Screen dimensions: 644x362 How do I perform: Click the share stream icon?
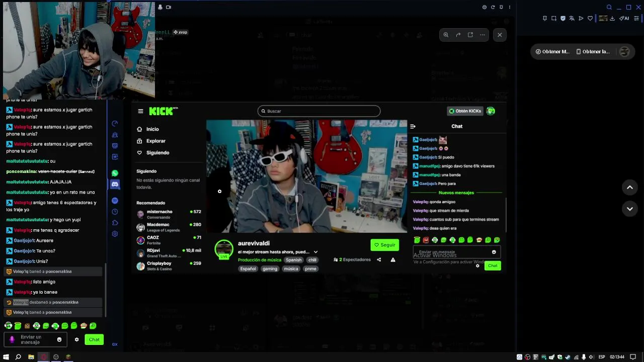click(379, 260)
